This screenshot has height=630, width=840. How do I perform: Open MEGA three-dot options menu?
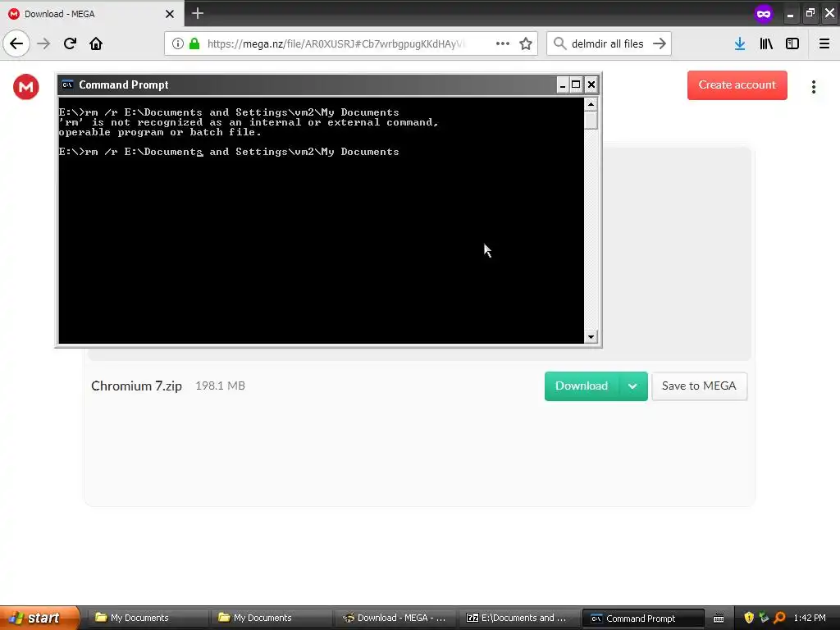click(814, 87)
